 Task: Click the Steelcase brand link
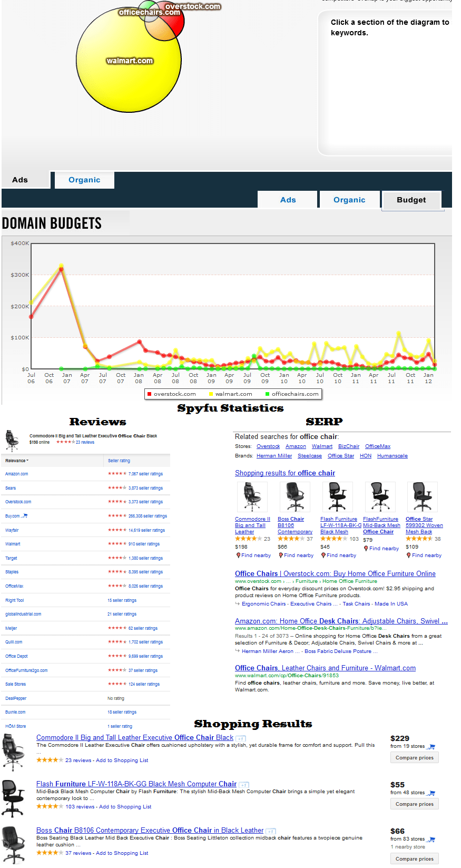tap(310, 456)
